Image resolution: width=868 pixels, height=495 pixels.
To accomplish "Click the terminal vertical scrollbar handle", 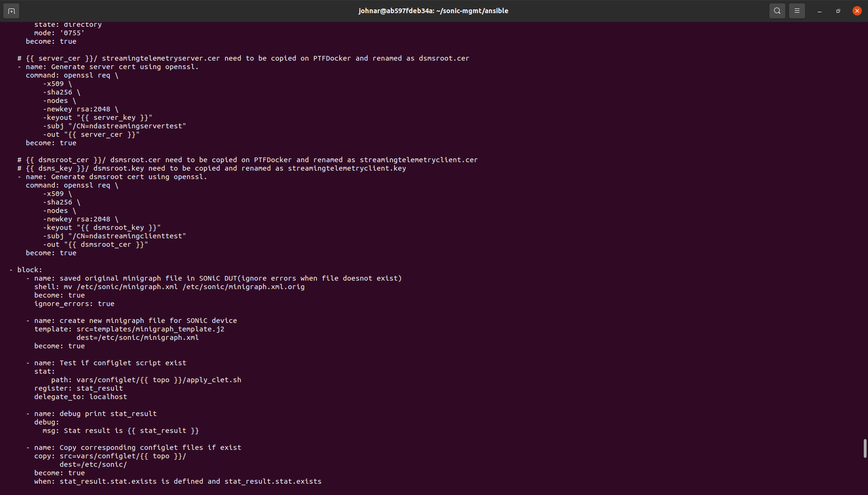I will point(865,448).
